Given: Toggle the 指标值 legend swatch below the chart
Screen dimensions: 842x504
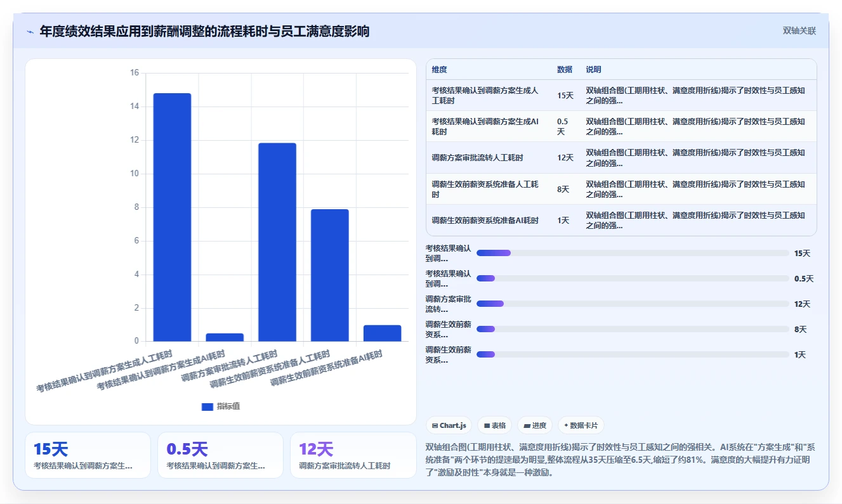Looking at the screenshot, I should click(x=207, y=406).
